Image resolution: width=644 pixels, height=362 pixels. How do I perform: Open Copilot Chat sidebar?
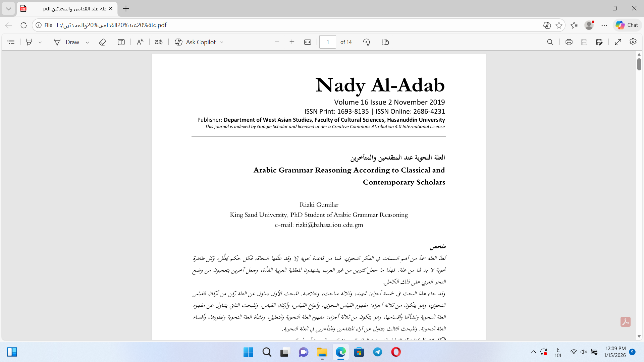[627, 25]
